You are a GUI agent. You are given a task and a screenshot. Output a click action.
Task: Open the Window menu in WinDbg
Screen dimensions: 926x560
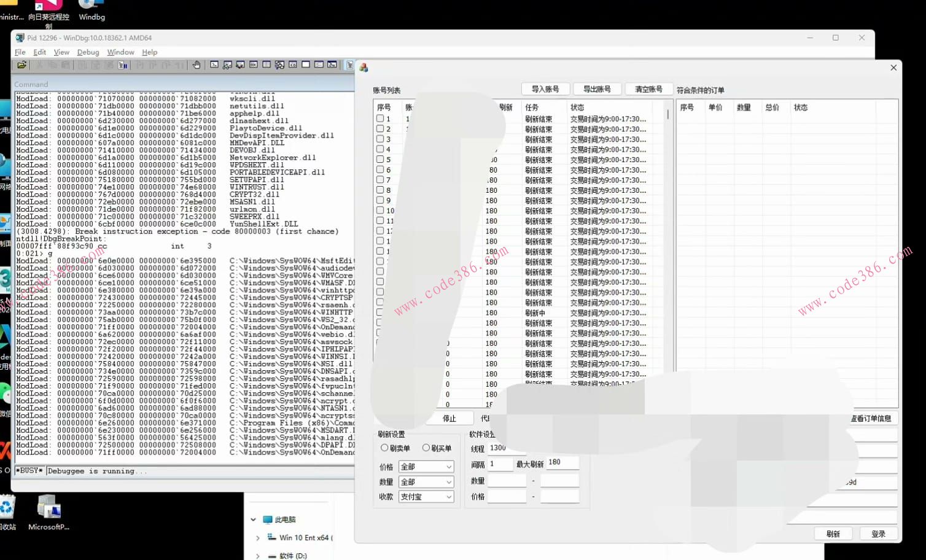[120, 52]
